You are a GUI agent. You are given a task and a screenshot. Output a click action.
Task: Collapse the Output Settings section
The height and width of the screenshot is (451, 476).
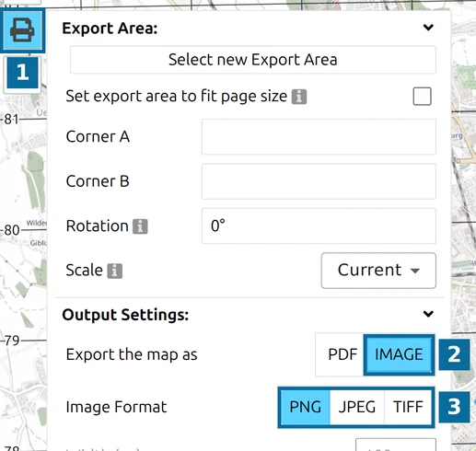coord(428,314)
